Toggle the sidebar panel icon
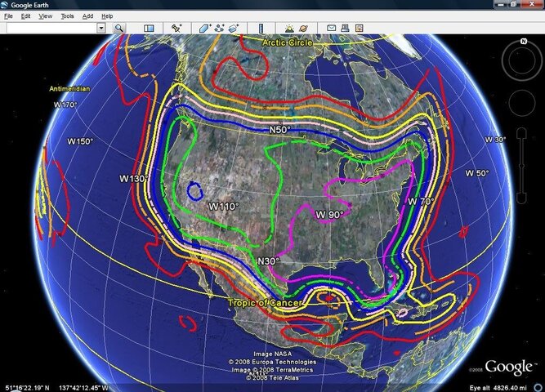This screenshot has height=392, width=545. click(149, 28)
